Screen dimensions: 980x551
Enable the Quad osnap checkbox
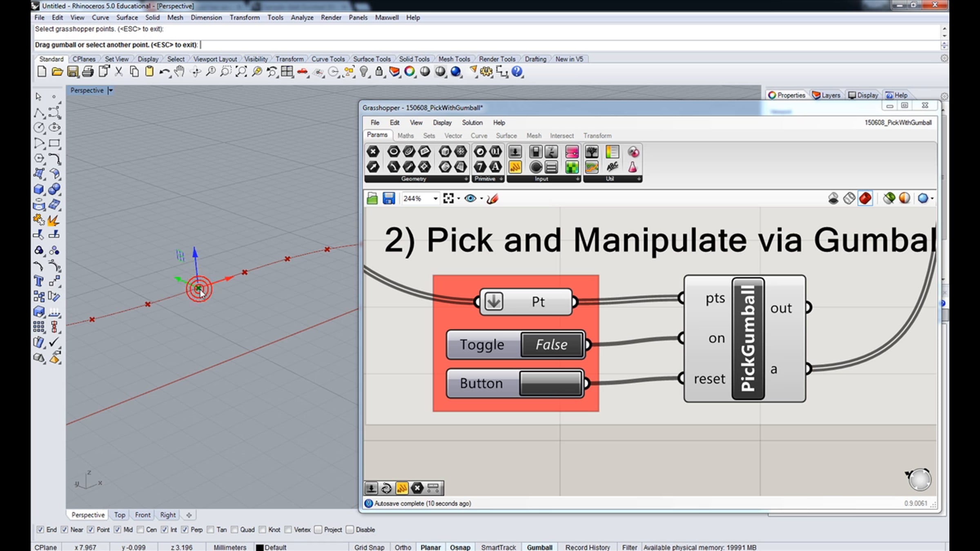click(234, 530)
